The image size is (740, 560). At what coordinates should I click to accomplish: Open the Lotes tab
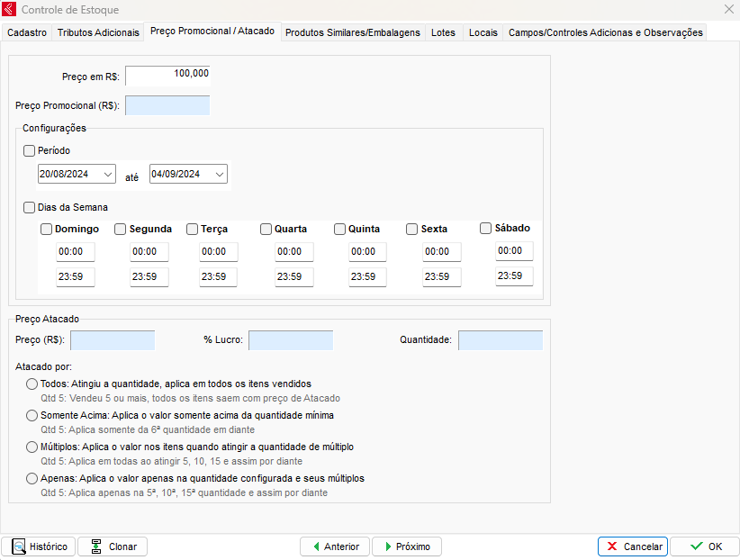click(443, 32)
